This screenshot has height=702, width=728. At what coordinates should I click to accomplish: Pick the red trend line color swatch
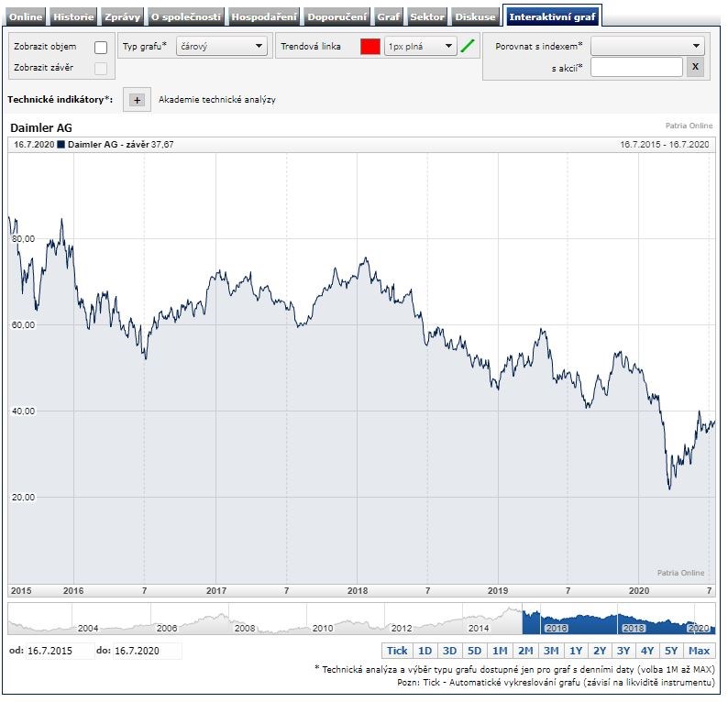pyautogui.click(x=370, y=47)
